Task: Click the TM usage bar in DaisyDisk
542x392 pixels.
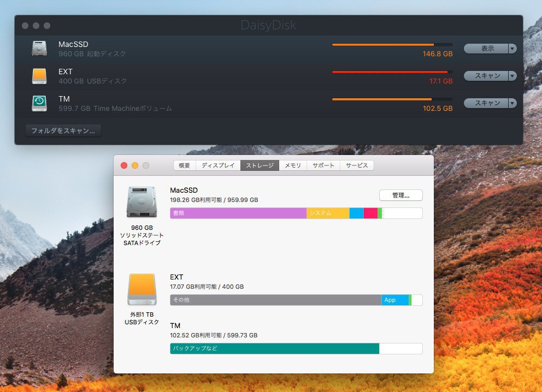Action: pyautogui.click(x=392, y=99)
